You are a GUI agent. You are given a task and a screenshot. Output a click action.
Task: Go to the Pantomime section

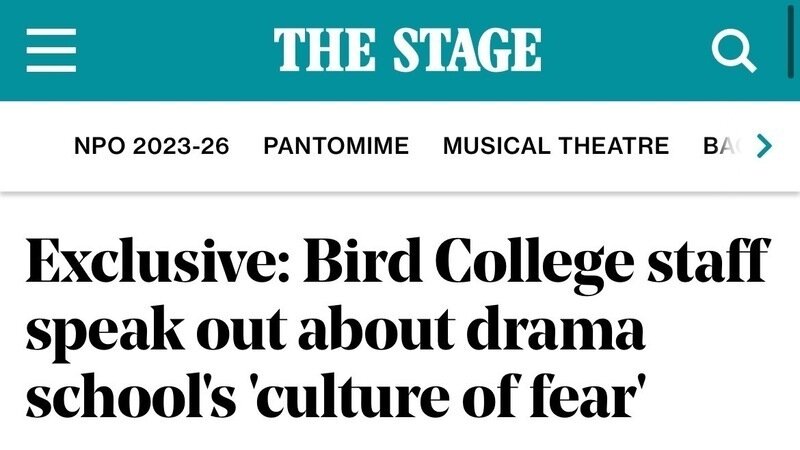pos(336,146)
